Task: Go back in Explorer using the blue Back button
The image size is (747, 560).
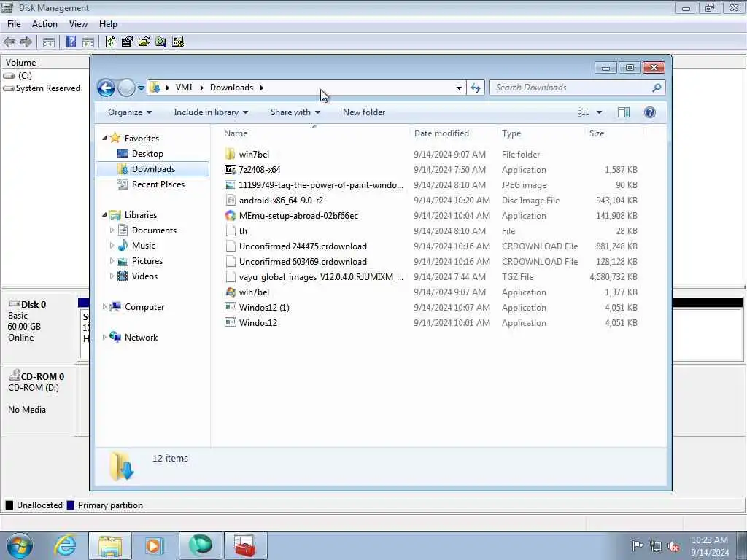Action: (106, 87)
